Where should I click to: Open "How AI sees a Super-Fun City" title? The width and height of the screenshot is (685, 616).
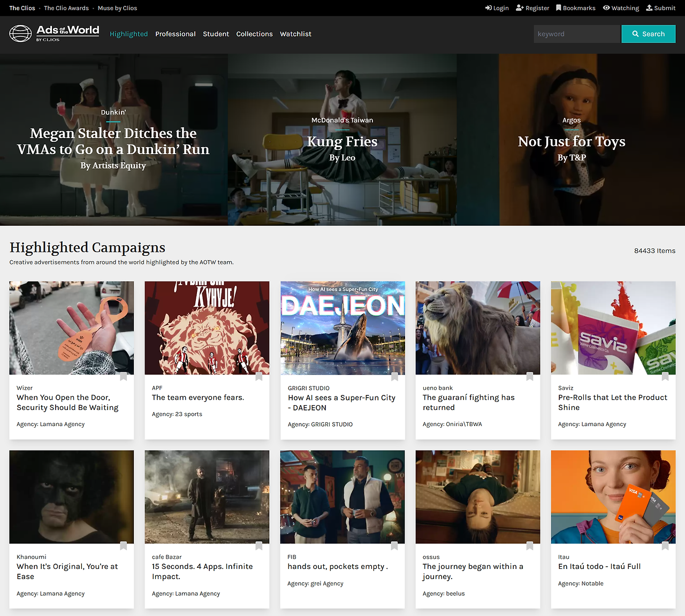tap(341, 402)
